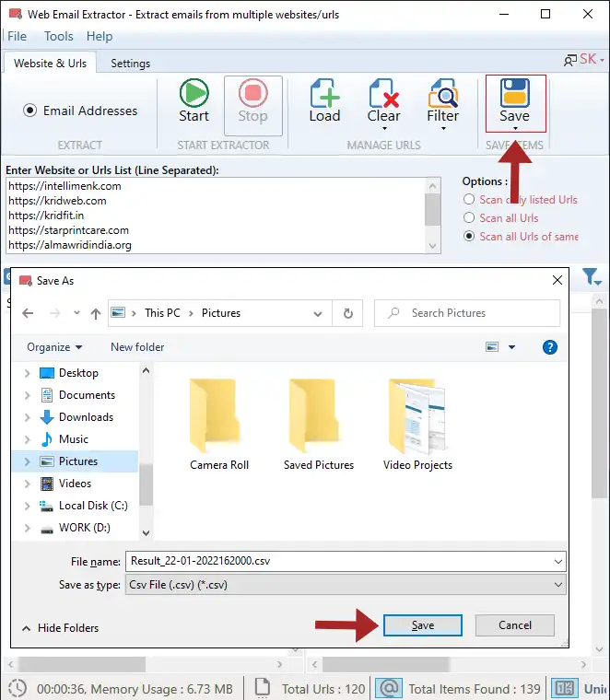This screenshot has height=700, width=610.
Task: Click the URL list vertical scrollbar
Action: [432, 216]
